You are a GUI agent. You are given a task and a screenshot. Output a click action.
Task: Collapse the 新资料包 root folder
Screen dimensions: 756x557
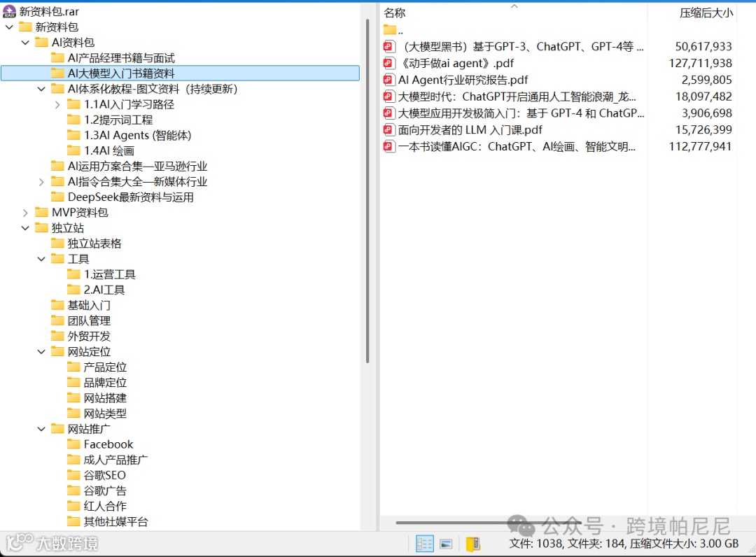click(9, 27)
